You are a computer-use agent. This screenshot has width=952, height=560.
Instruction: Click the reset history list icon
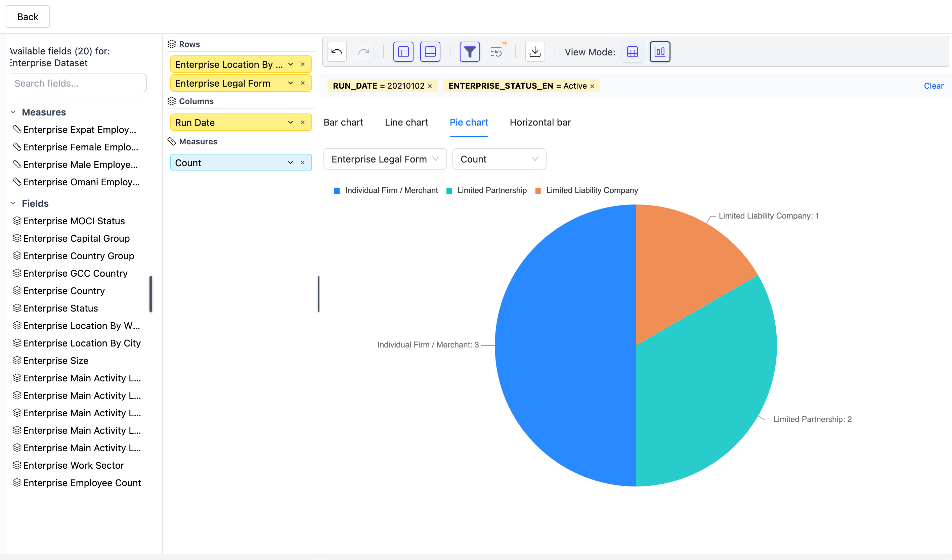[496, 52]
